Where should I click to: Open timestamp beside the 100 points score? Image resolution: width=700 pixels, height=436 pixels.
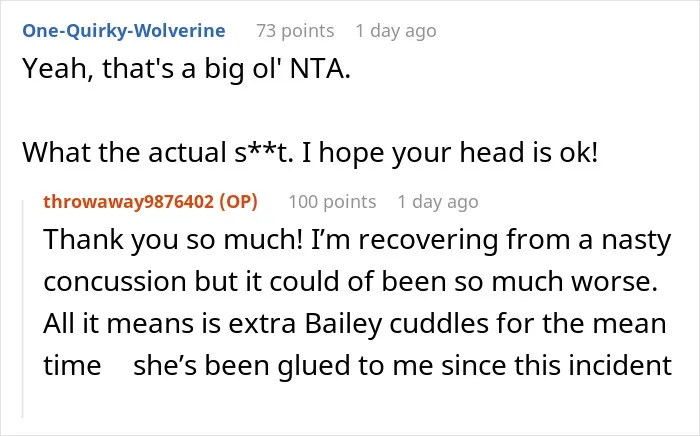pyautogui.click(x=438, y=202)
